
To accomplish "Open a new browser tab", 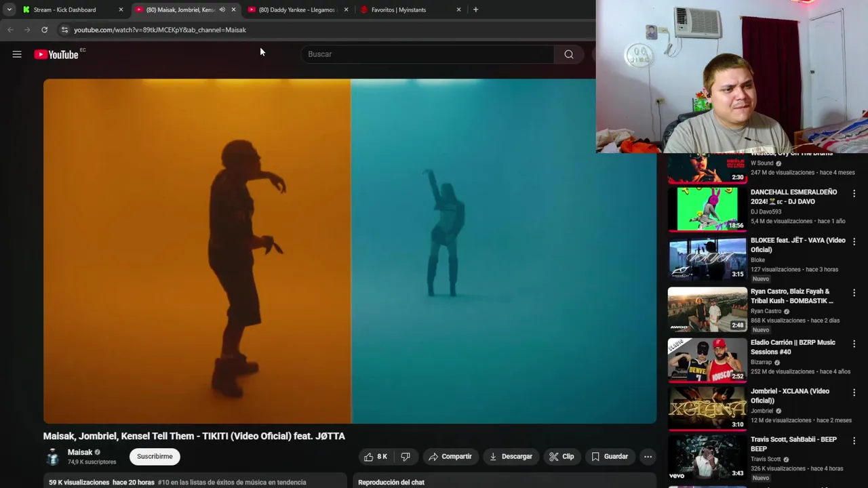I will (x=475, y=9).
